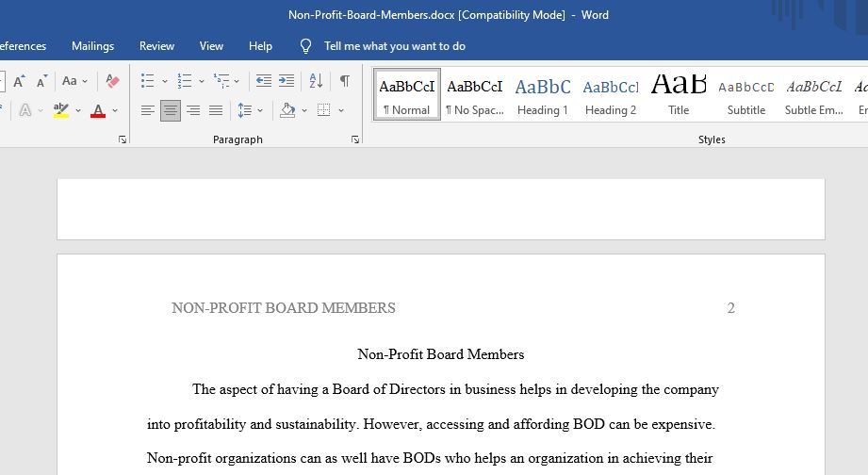
Task: Open shading color dropdown arrow
Action: tap(304, 110)
